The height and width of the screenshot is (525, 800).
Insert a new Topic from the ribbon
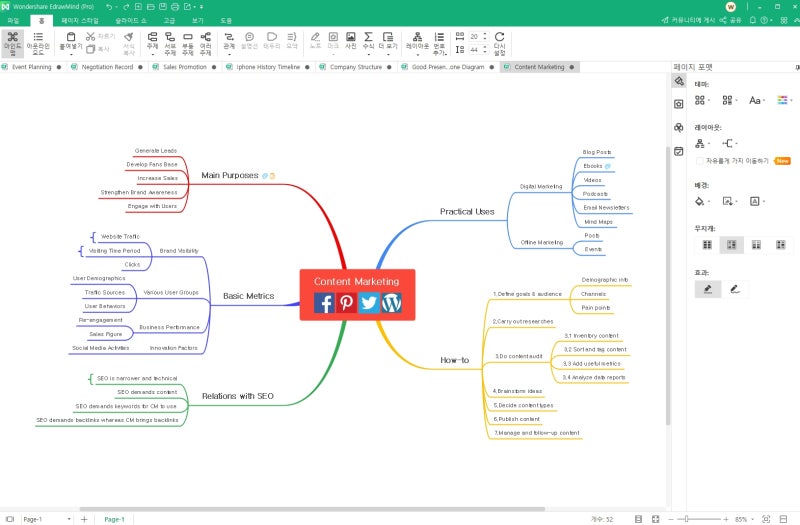(x=152, y=43)
